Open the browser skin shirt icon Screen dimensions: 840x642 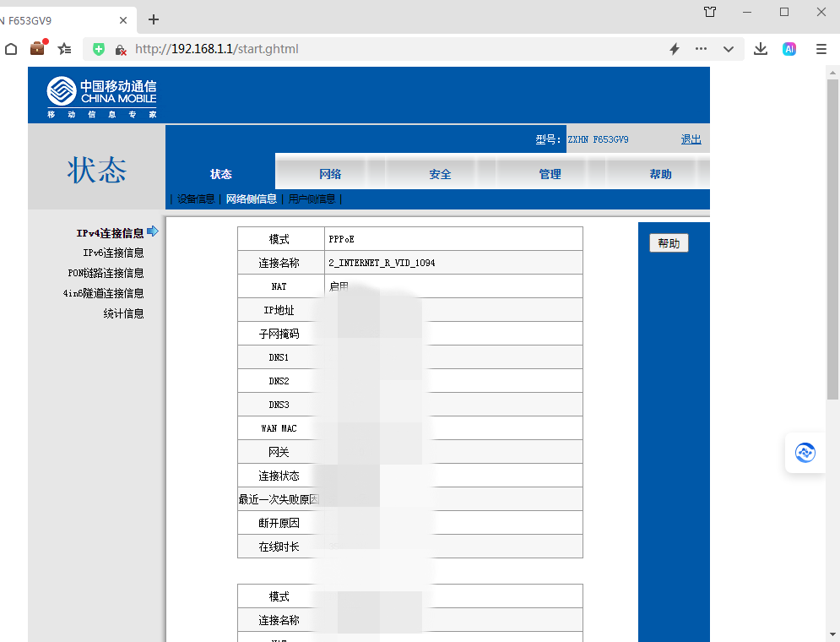pyautogui.click(x=710, y=12)
